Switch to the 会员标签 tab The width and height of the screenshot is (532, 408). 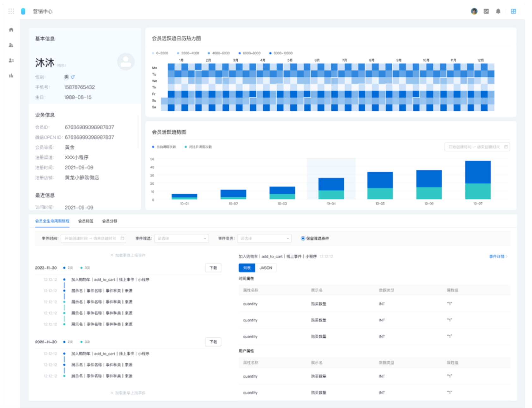[86, 221]
